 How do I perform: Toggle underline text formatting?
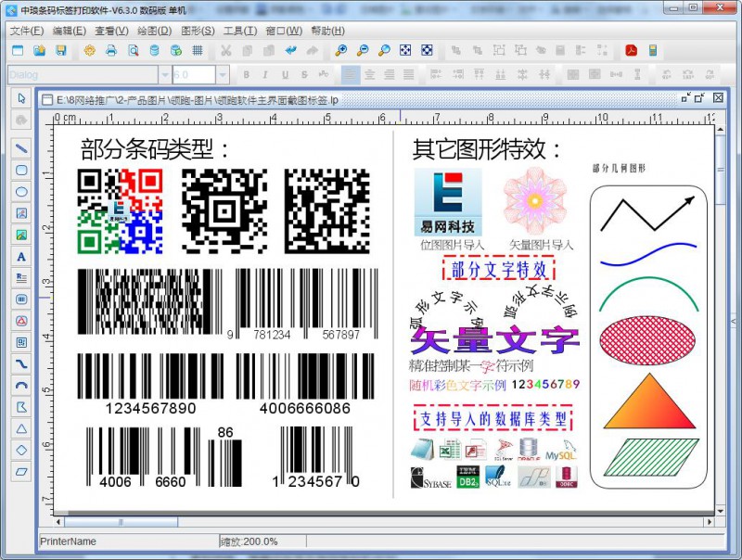click(x=285, y=75)
